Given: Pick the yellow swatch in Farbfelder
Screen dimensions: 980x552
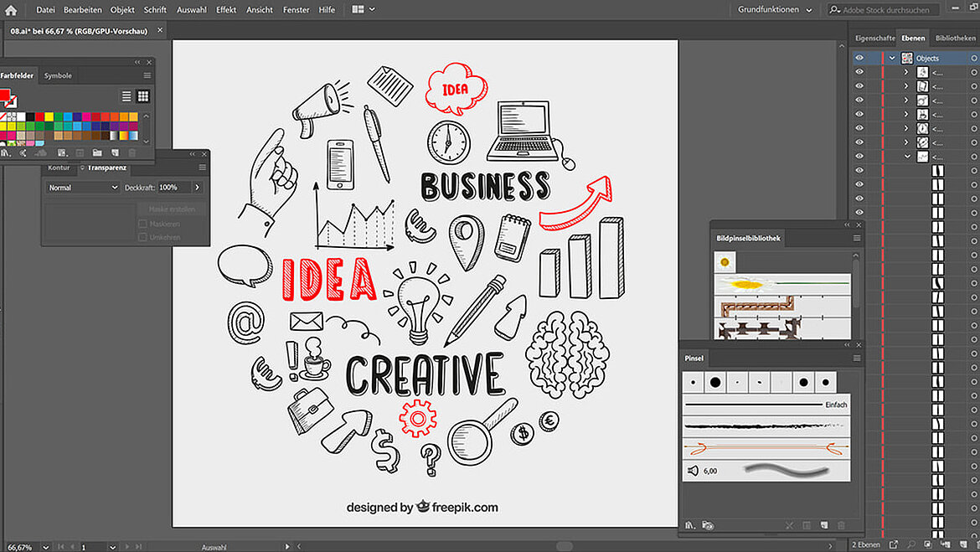Looking at the screenshot, I should coord(49,117).
